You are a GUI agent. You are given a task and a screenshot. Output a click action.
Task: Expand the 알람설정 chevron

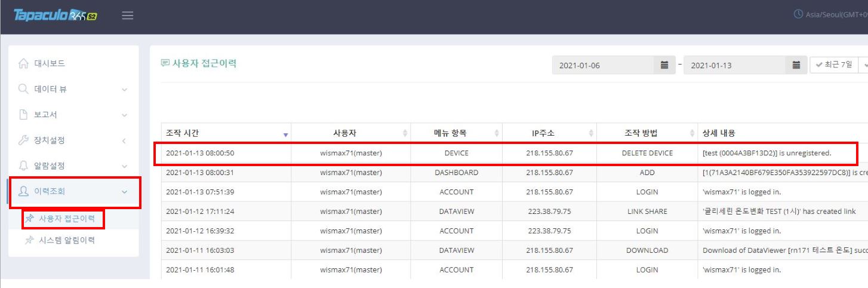tap(124, 166)
